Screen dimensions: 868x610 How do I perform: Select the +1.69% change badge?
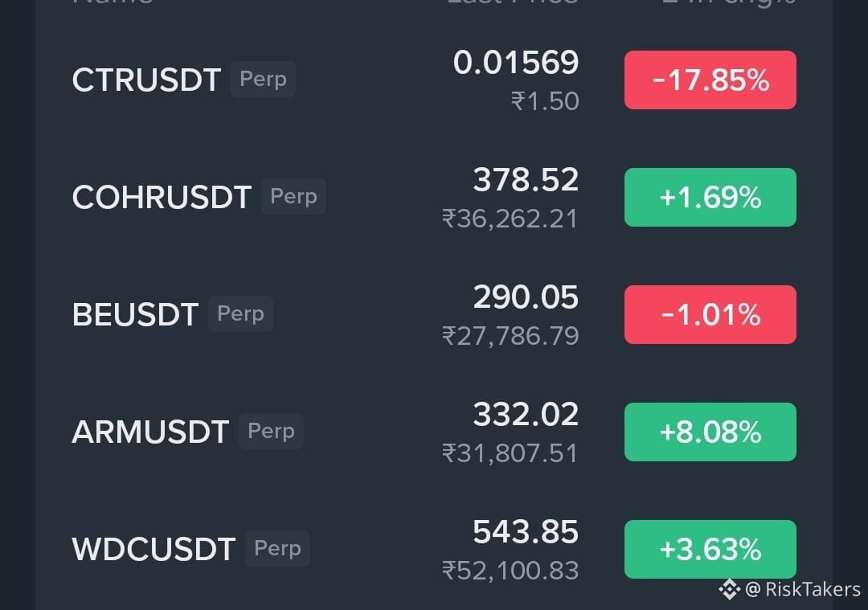coord(710,197)
